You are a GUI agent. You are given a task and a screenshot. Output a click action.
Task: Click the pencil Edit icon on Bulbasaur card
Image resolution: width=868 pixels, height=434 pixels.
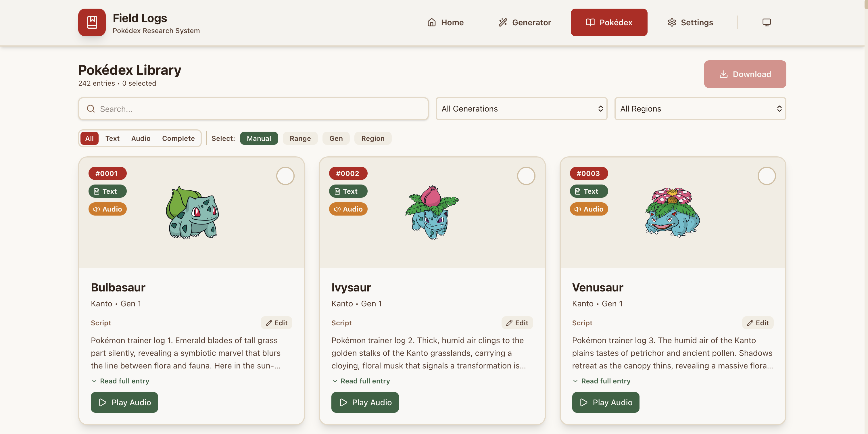(269, 323)
